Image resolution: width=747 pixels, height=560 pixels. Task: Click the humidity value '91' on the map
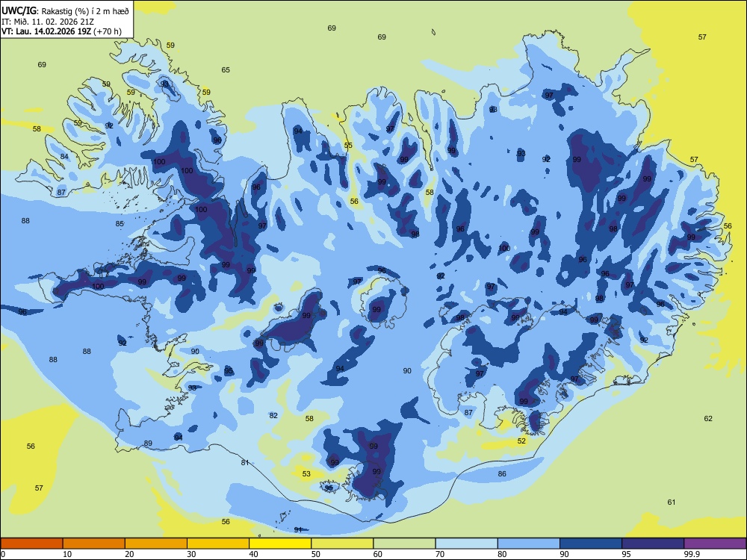click(298, 529)
